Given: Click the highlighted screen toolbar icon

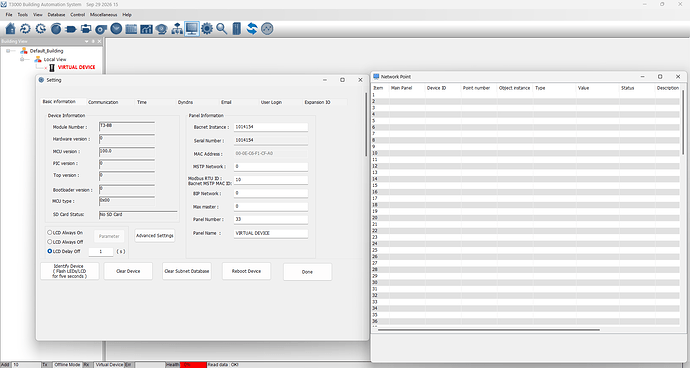Looking at the screenshot, I should (192, 29).
